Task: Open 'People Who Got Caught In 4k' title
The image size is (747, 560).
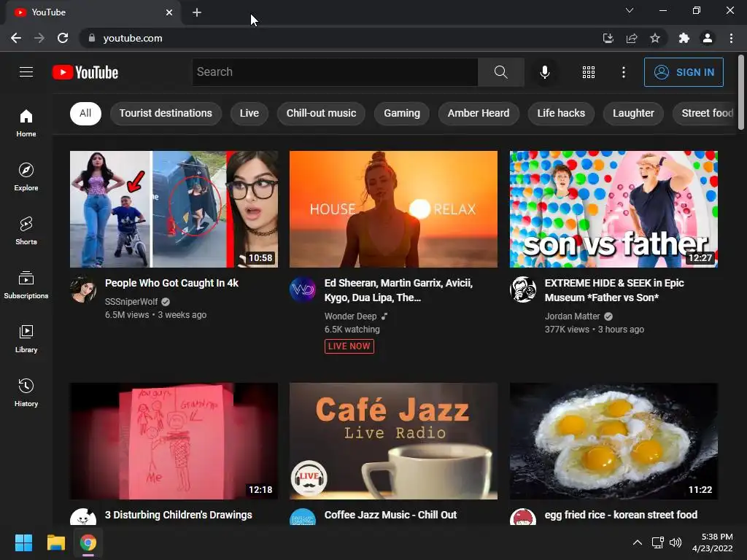Action: [x=171, y=283]
